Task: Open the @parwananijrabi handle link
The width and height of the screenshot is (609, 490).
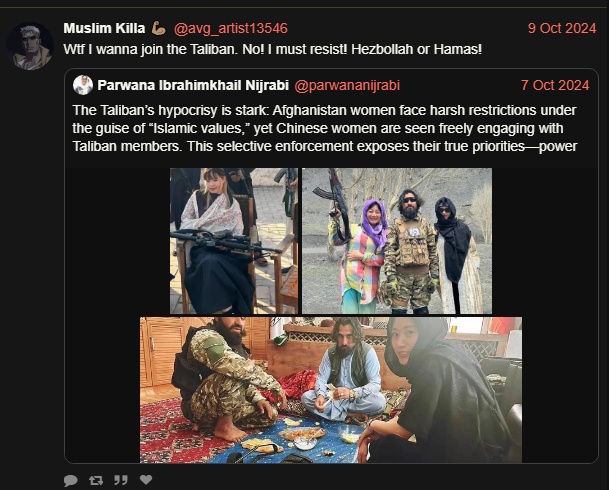Action: pyautogui.click(x=347, y=85)
